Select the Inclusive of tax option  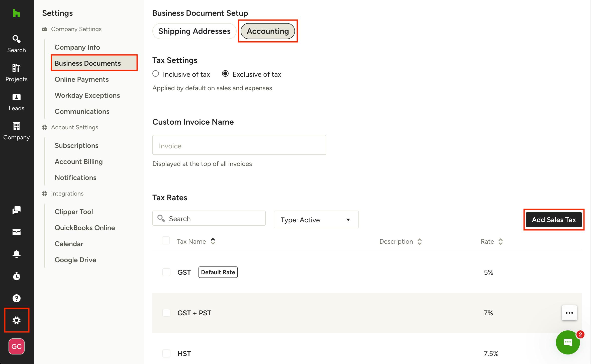[156, 74]
